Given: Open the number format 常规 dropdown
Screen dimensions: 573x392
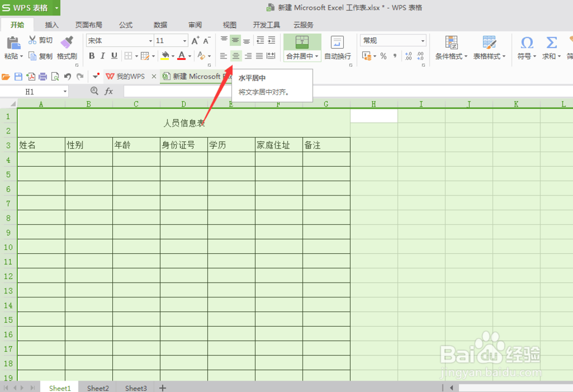Looking at the screenshot, I should pos(423,41).
